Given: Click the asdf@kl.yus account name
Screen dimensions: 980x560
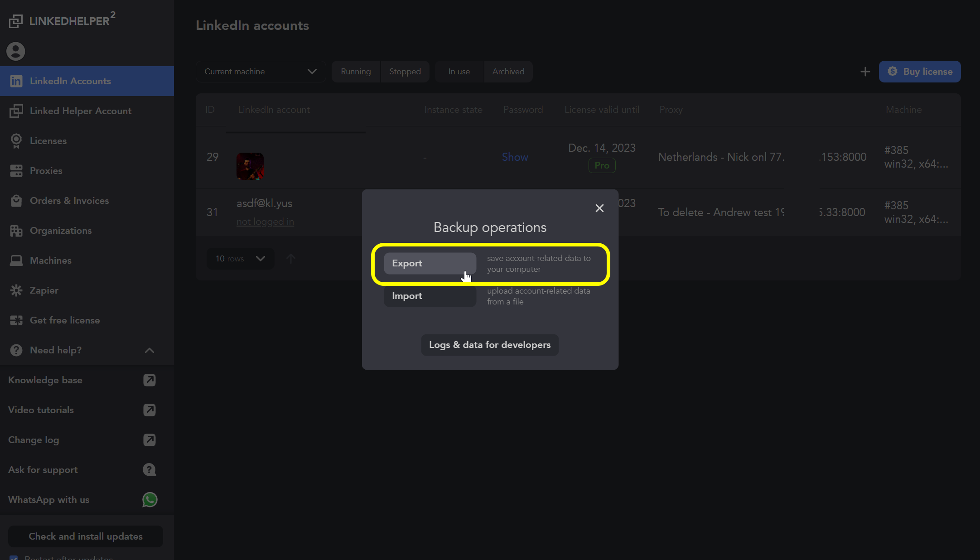Looking at the screenshot, I should [x=264, y=203].
